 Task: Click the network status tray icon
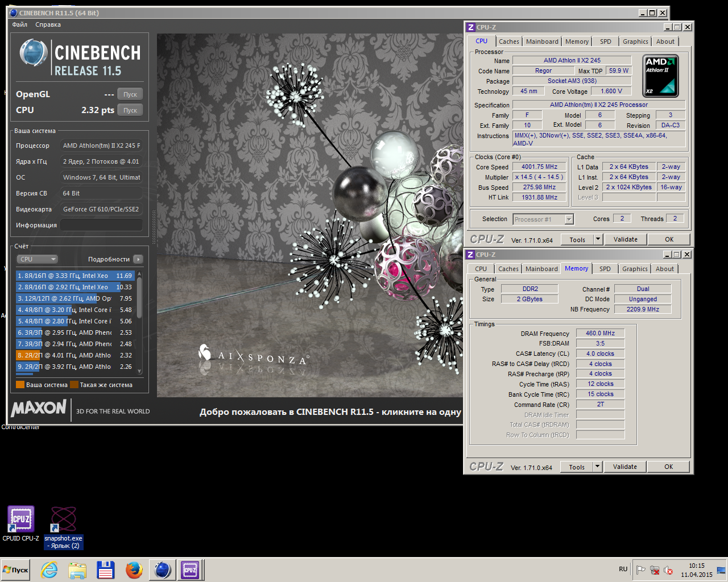click(655, 569)
